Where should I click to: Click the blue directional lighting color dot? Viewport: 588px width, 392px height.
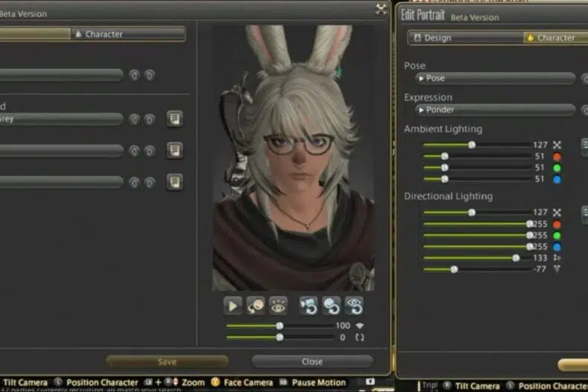(558, 247)
